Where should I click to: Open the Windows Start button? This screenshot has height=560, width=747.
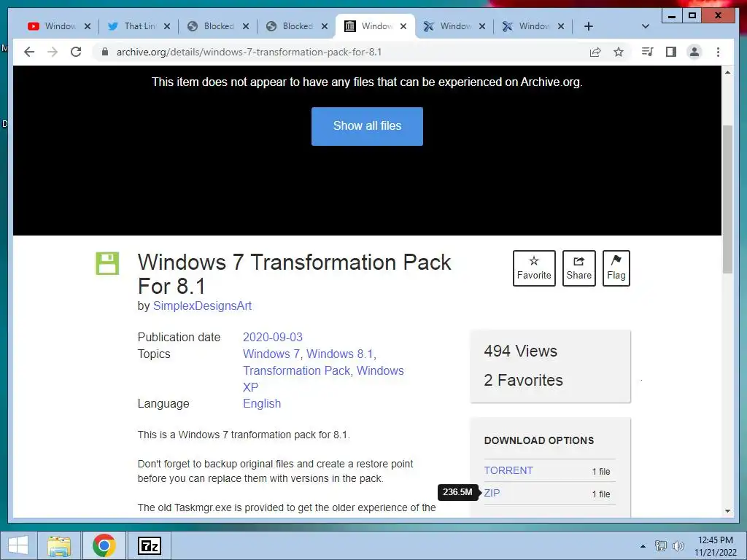tap(18, 545)
